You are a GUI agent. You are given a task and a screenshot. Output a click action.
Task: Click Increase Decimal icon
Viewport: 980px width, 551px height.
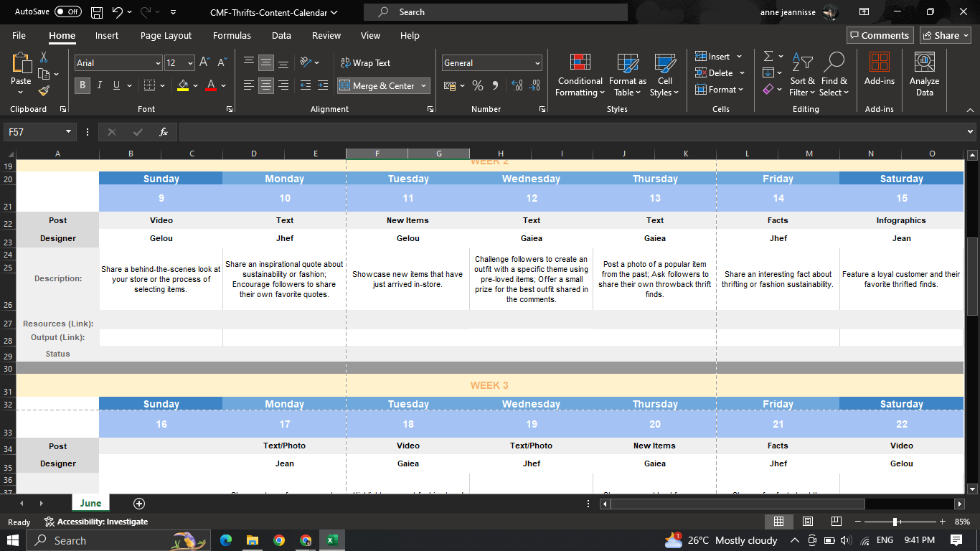tap(517, 85)
